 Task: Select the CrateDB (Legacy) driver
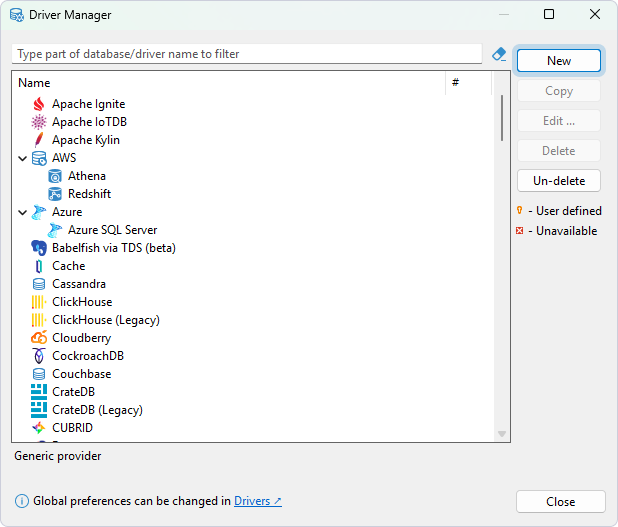click(97, 410)
